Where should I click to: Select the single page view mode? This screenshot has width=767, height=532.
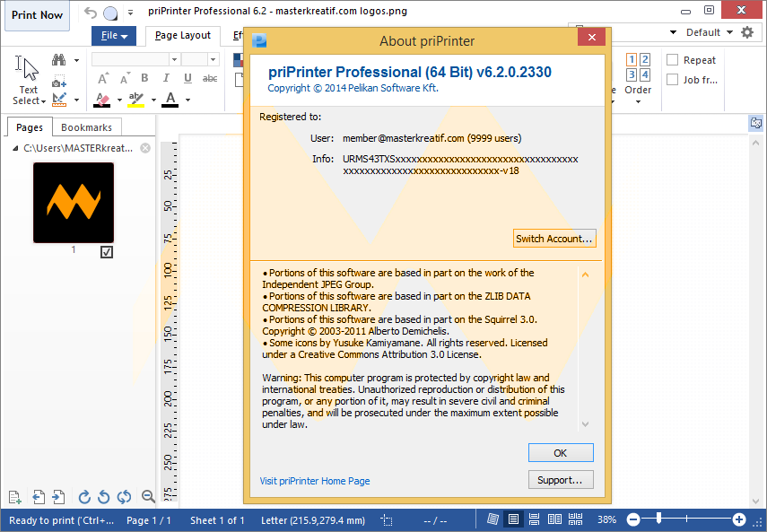(514, 519)
